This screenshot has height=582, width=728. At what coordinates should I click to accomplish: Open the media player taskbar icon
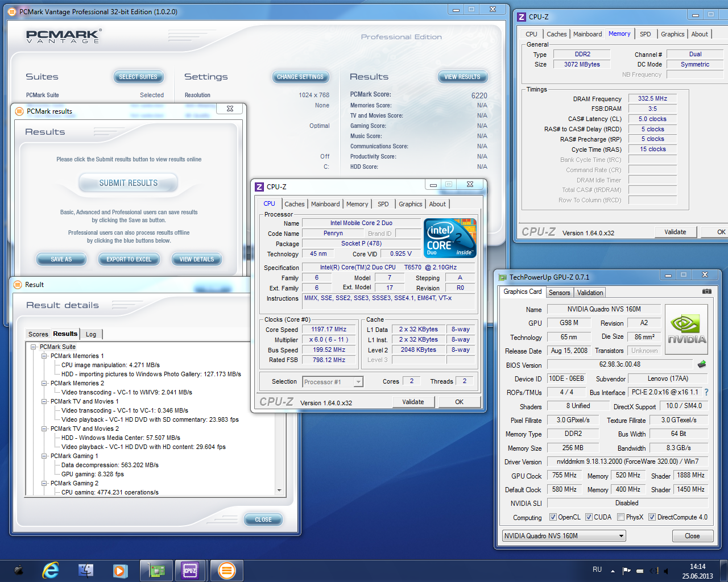[x=120, y=570]
